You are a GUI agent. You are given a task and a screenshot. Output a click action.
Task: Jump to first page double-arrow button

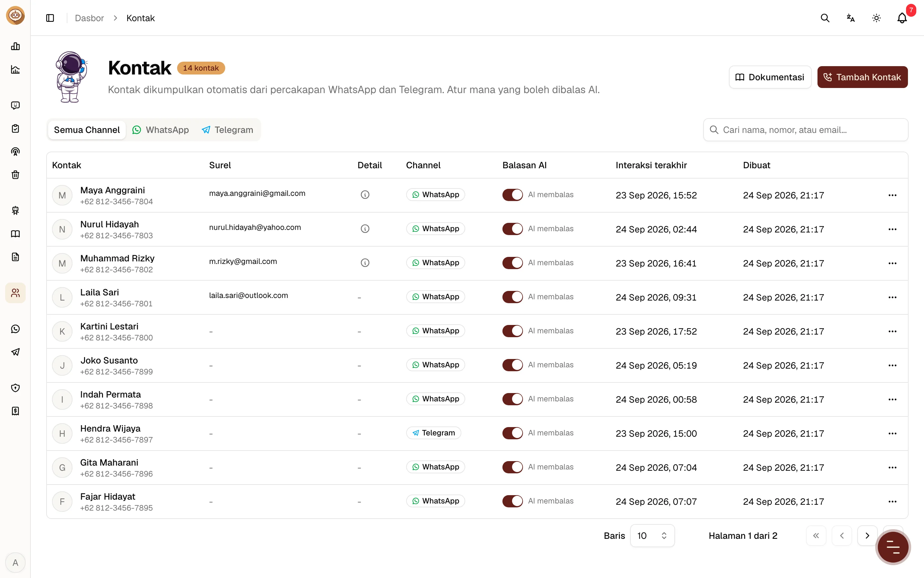click(x=816, y=536)
